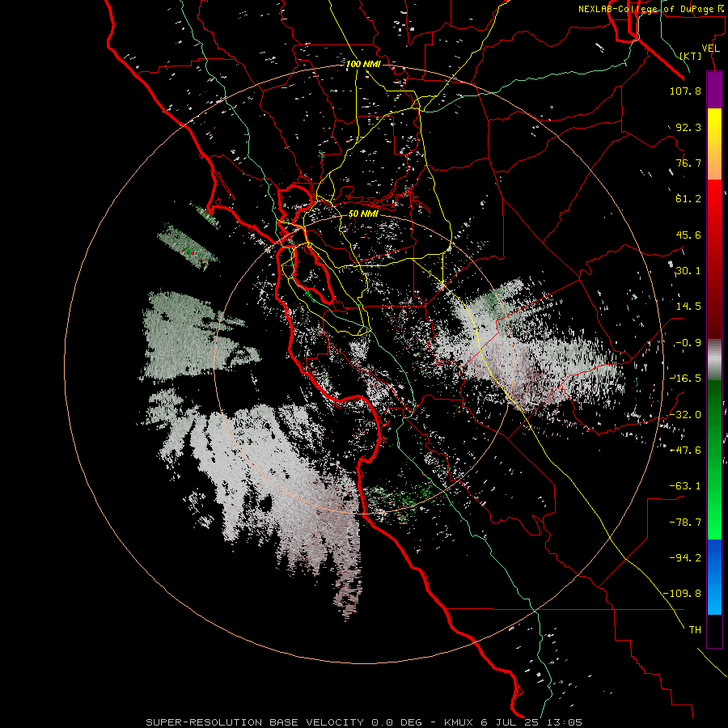
Task: Click the green segment of the color bar
Action: tap(714, 459)
